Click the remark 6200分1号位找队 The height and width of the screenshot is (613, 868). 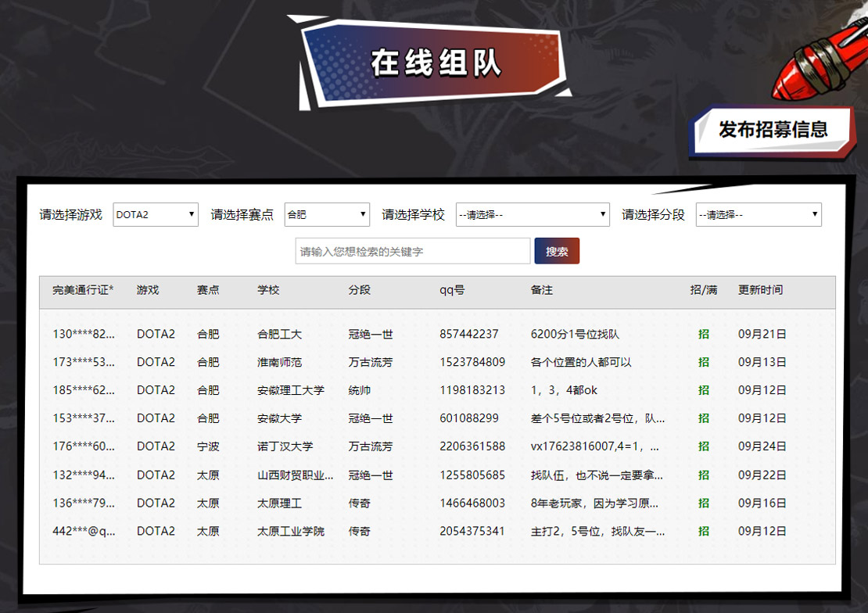tap(575, 334)
